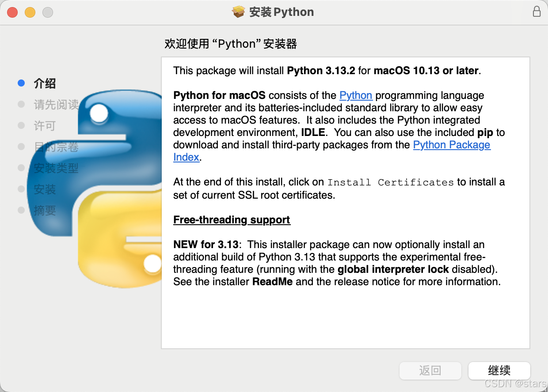Select the 许可 step in sidebar
Viewport: 548px width, 392px height.
coord(45,126)
